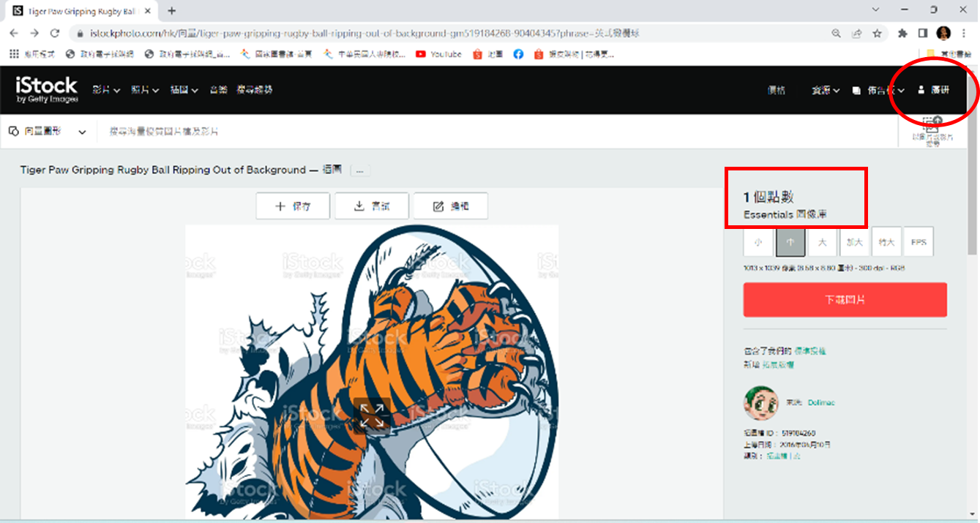
Task: Click the 保存 save button above image
Action: coord(293,206)
